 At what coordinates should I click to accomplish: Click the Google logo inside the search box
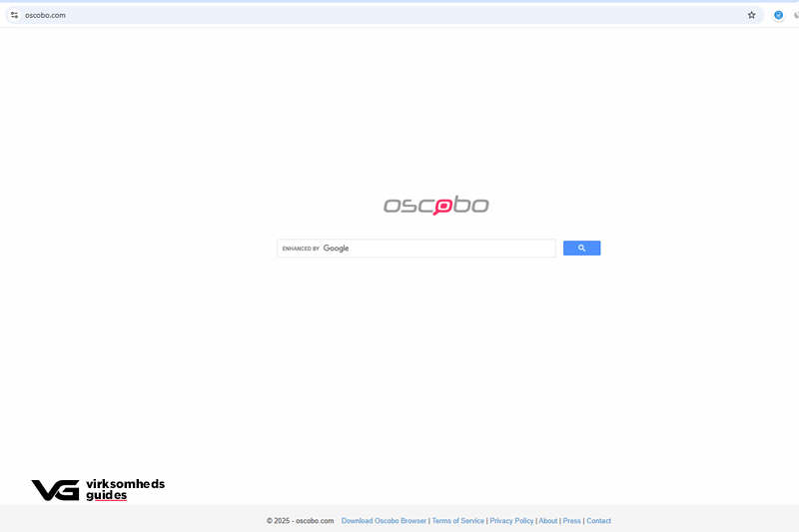pyautogui.click(x=336, y=249)
